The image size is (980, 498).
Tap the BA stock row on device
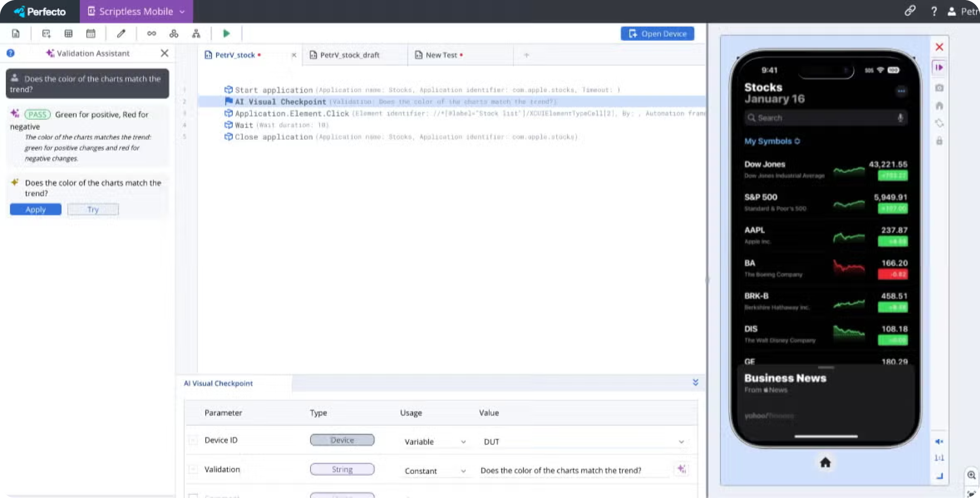(825, 269)
